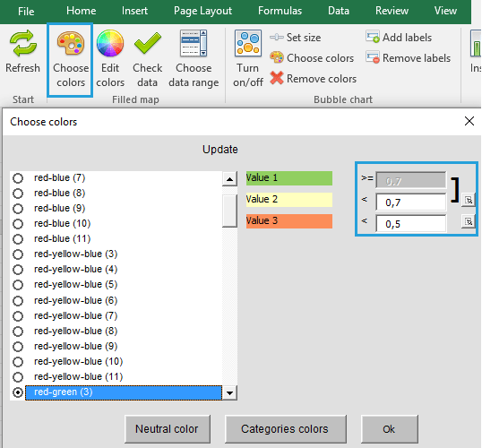
Task: Click range picker beside 0,7 field
Action: (x=469, y=201)
